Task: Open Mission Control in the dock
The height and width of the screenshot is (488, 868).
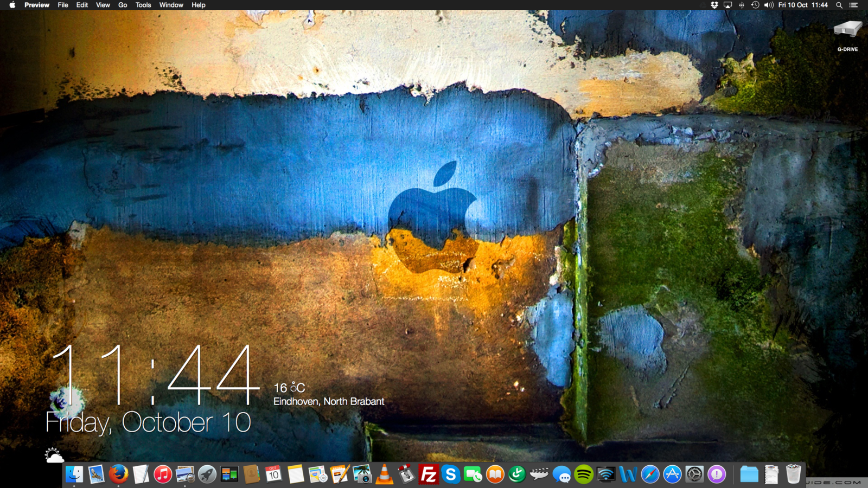Action: [229, 474]
